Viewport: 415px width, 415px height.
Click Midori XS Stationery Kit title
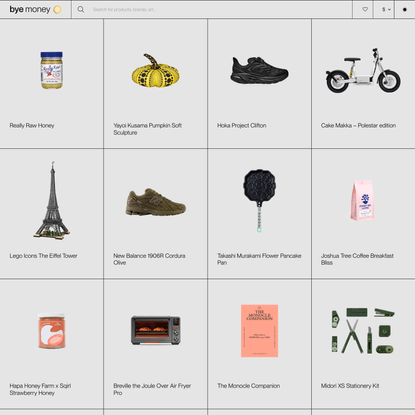[x=350, y=386]
